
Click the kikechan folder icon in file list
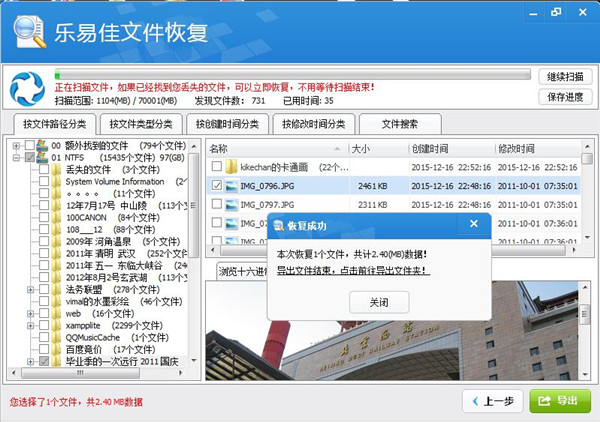[x=230, y=166]
